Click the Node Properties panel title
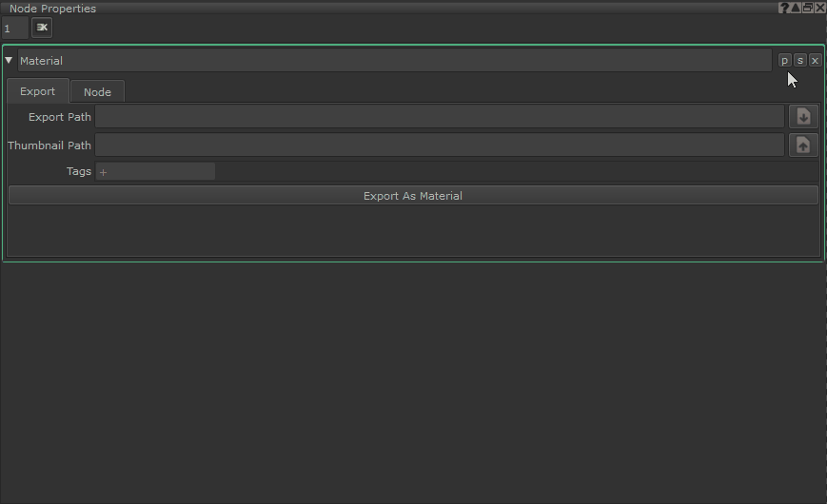The image size is (827, 504). [52, 9]
